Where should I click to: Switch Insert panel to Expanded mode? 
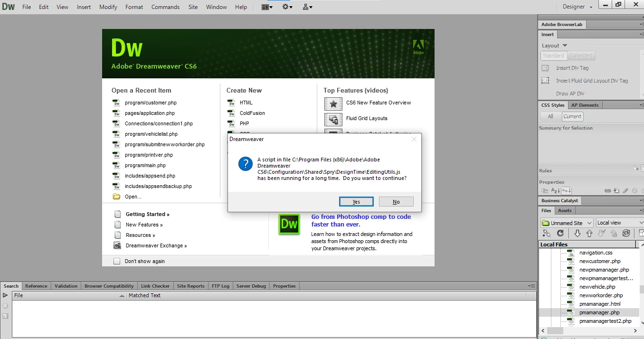click(x=581, y=56)
